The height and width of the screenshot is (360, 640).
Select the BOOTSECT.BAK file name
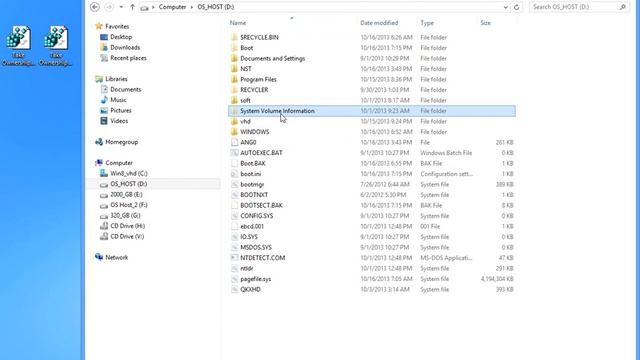pos(261,205)
